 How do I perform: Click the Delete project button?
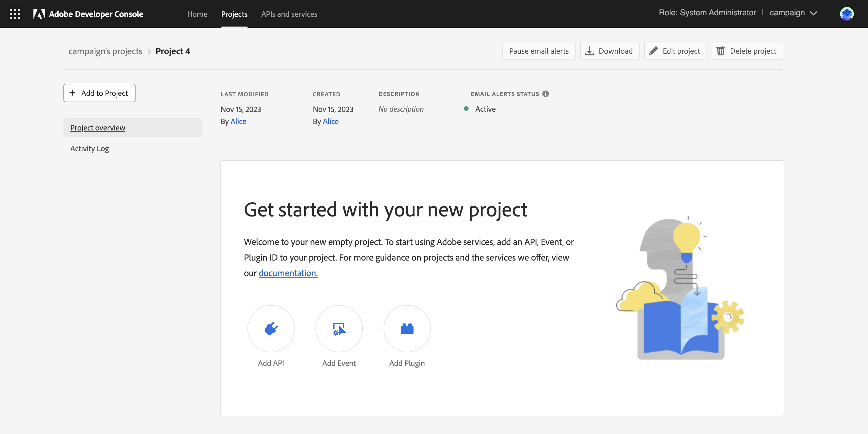click(747, 51)
